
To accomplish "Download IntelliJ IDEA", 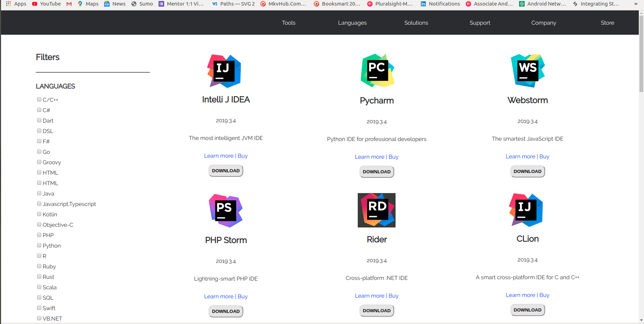I will tap(226, 171).
